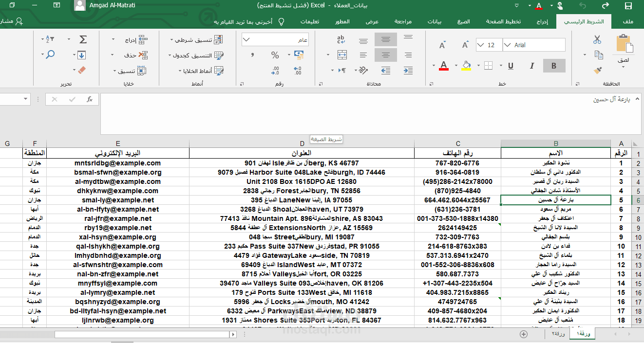Click the Text Direction paragraph icon

click(x=342, y=70)
